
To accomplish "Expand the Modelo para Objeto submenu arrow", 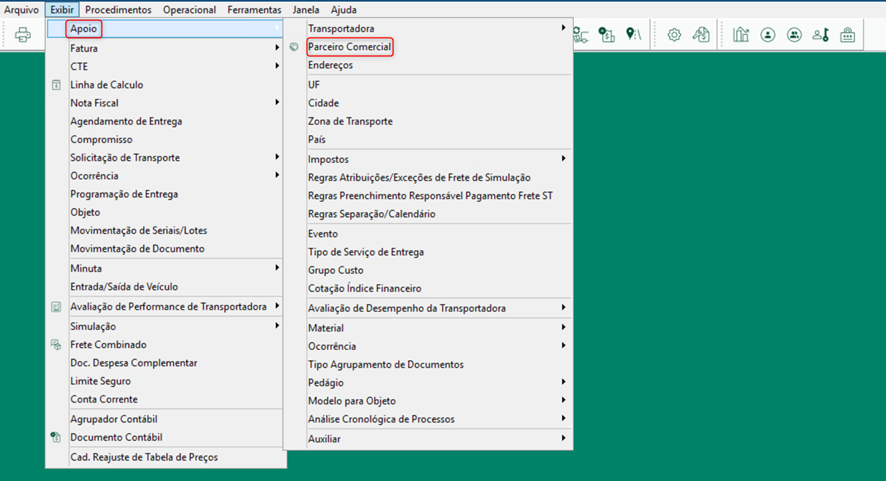I will point(563,400).
